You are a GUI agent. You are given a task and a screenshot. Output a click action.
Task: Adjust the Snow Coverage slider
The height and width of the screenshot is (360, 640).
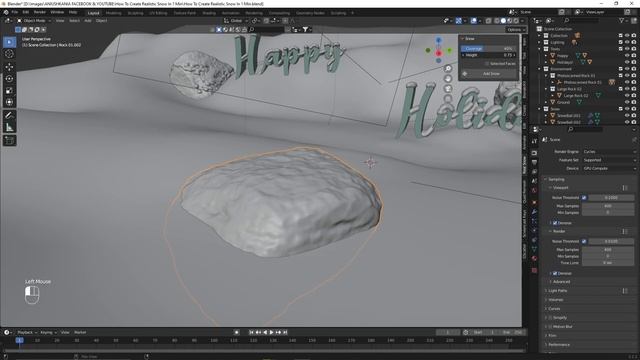click(489, 49)
